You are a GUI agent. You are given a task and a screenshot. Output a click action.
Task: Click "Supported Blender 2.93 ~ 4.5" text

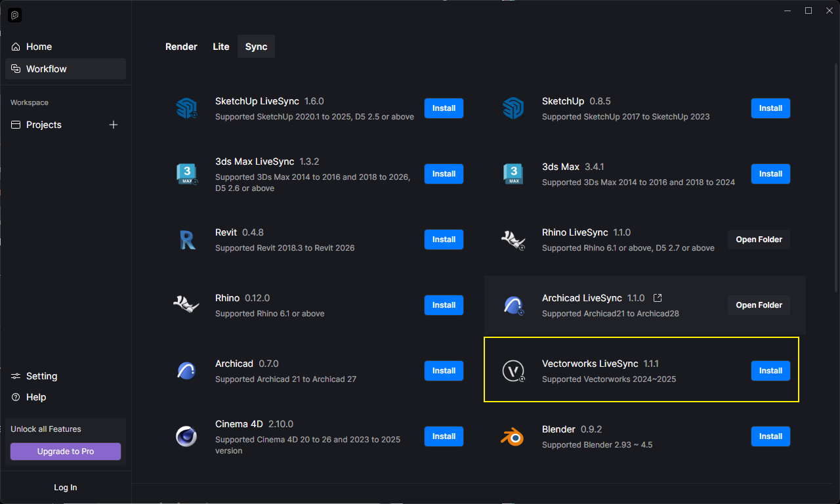pyautogui.click(x=597, y=445)
